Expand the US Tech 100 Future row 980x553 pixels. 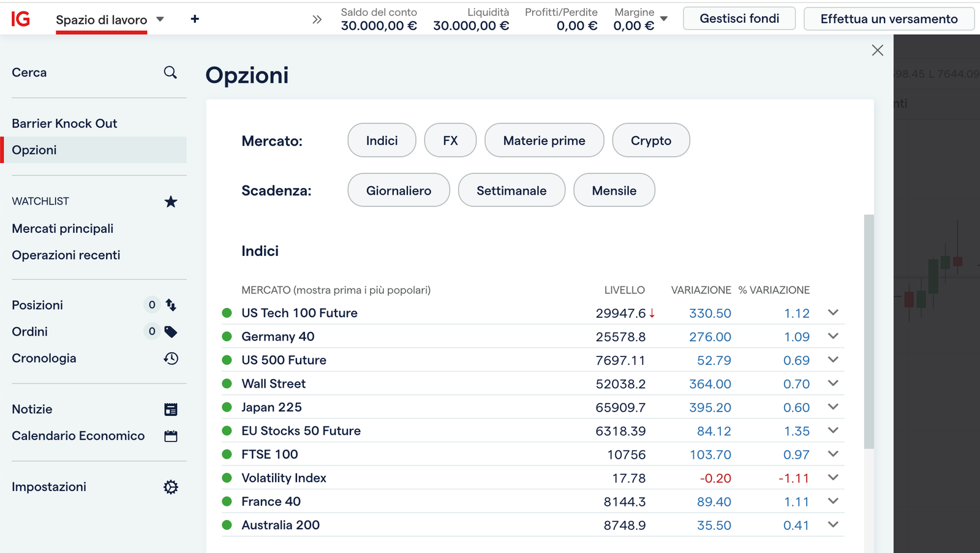tap(833, 312)
